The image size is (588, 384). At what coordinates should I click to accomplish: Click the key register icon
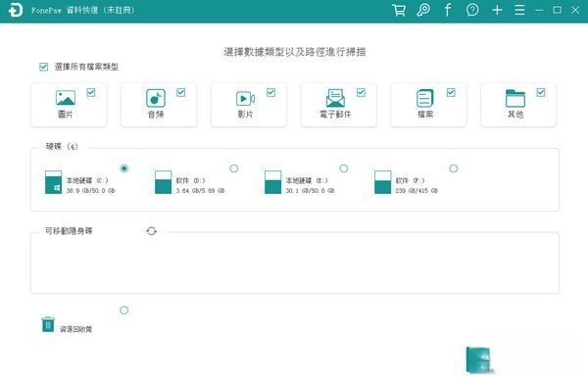(423, 10)
